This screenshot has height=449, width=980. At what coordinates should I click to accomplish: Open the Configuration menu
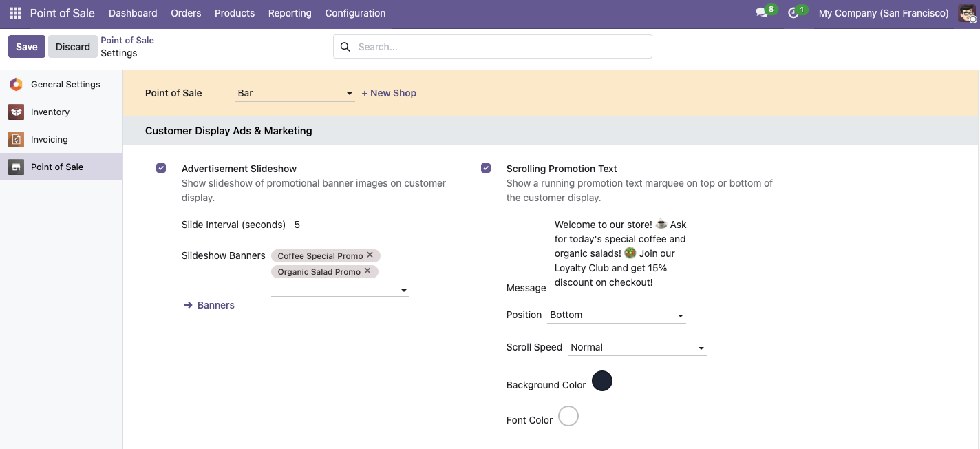click(x=355, y=13)
